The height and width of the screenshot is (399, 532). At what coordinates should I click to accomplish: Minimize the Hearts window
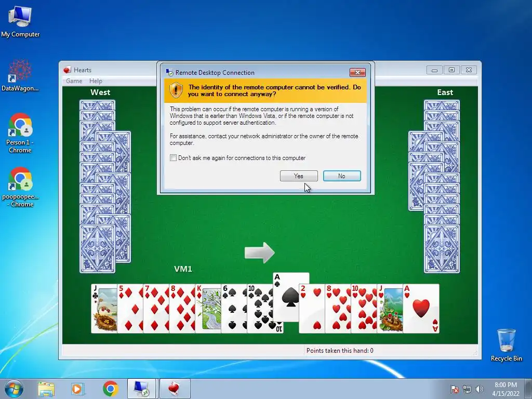click(434, 70)
